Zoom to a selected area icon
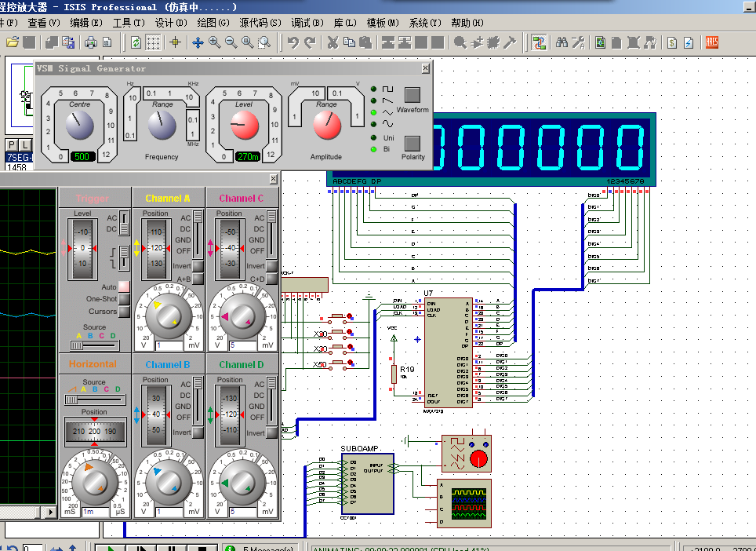 [x=264, y=42]
